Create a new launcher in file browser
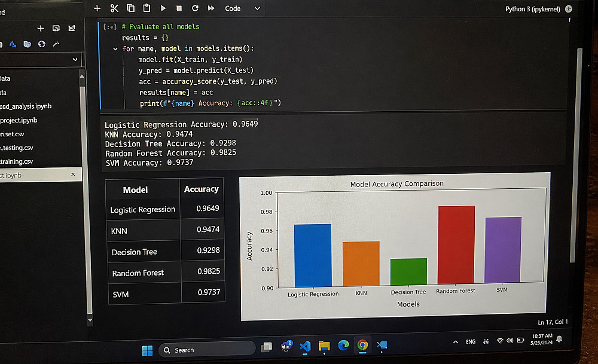 tap(41, 29)
